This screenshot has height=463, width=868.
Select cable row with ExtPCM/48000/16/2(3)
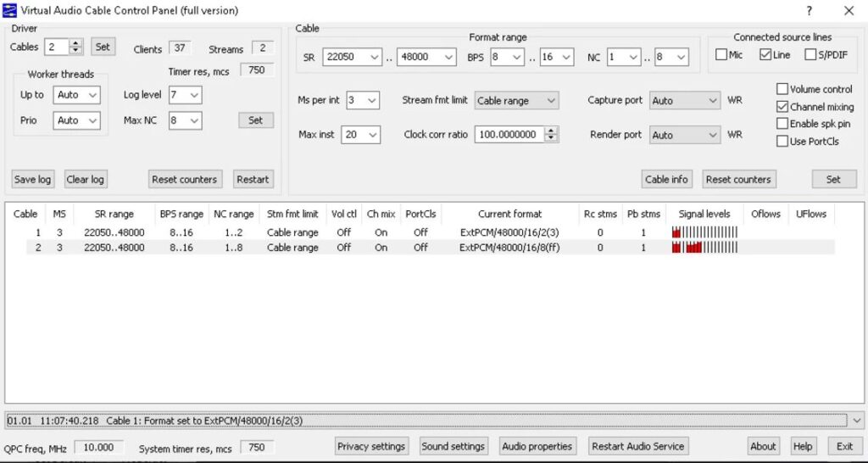point(431,232)
